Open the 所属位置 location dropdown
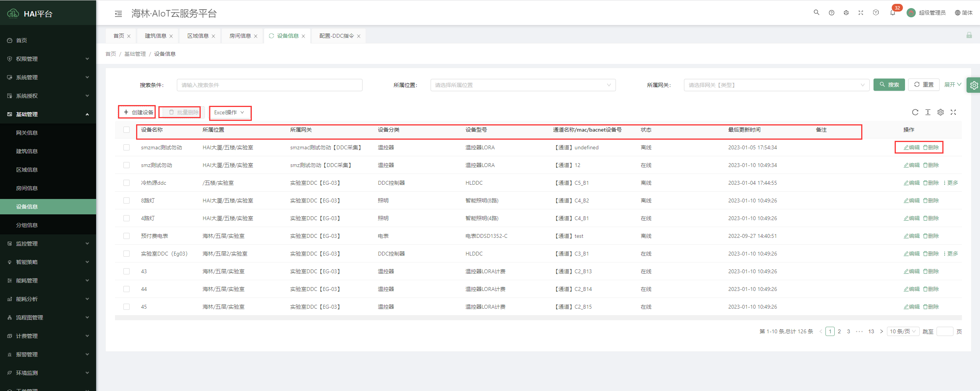The height and width of the screenshot is (391, 980). click(522, 85)
